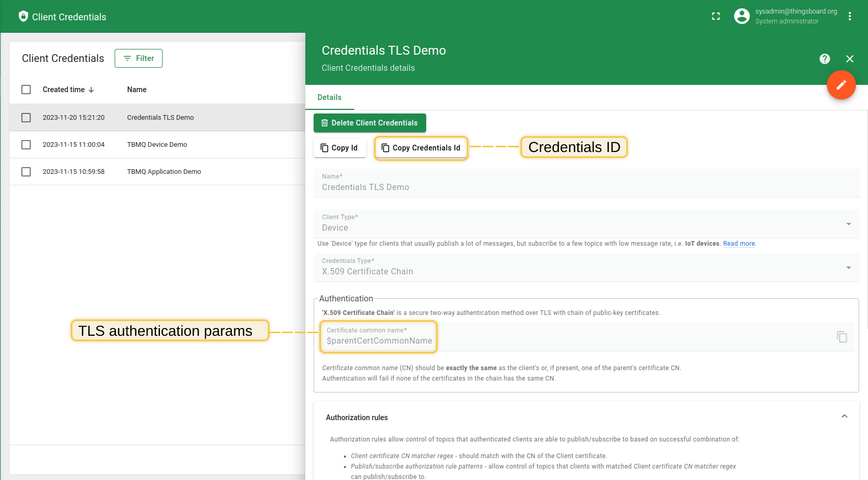The width and height of the screenshot is (868, 480).
Task: Open the user account avatar
Action: click(742, 16)
